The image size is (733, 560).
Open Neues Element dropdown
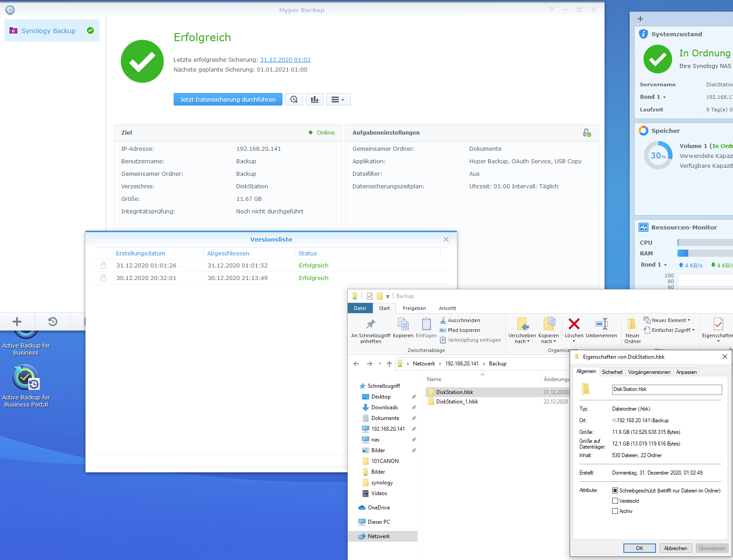[x=667, y=320]
